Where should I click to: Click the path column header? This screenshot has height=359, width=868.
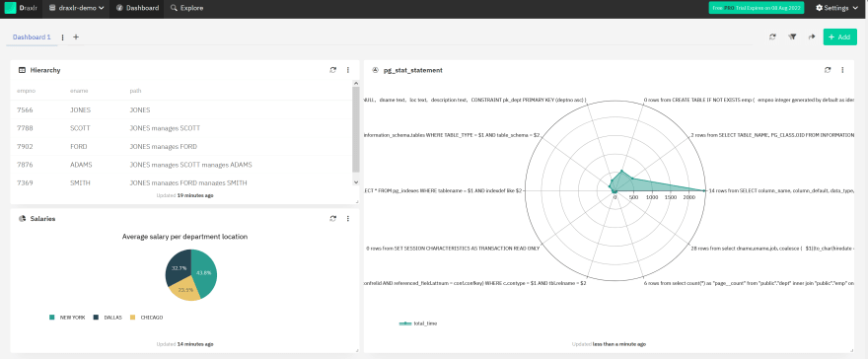[x=135, y=91]
